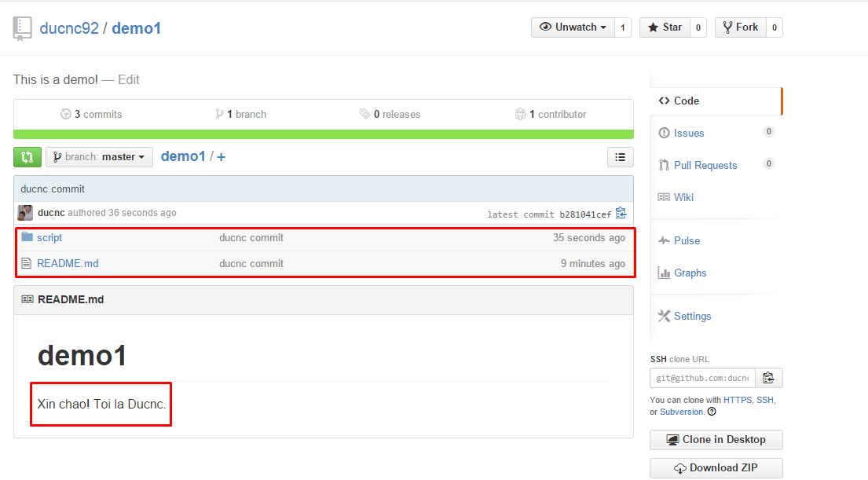Viewport: 868px width, 480px height.
Task: Click 'Xin chao! Toi la Ducnc.' text
Action: pyautogui.click(x=101, y=404)
